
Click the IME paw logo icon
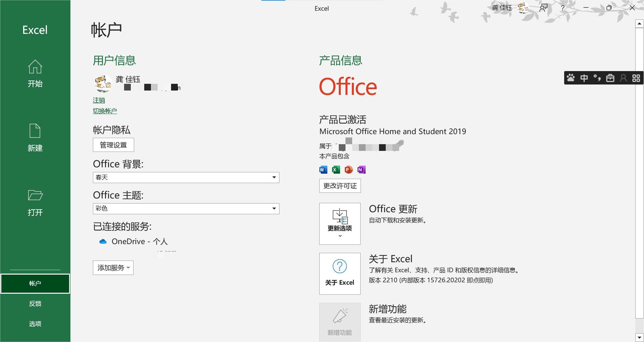tap(571, 78)
